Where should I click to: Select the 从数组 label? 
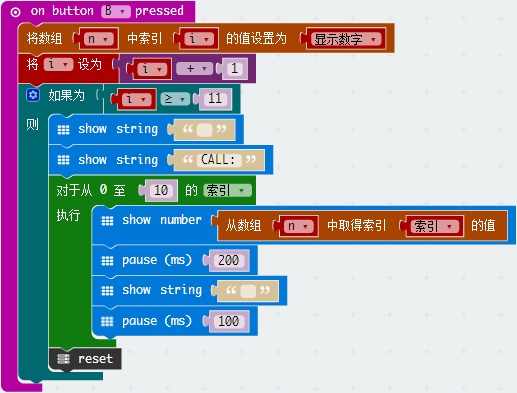(243, 226)
